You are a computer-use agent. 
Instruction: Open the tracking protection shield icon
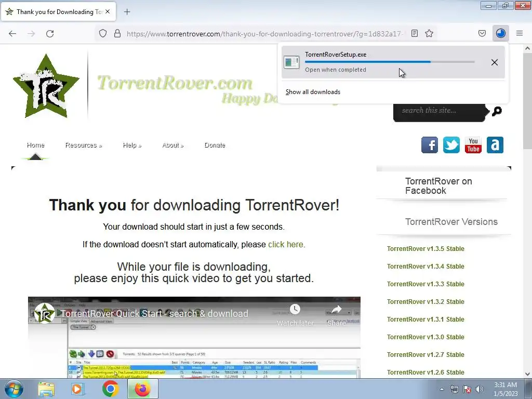(103, 33)
